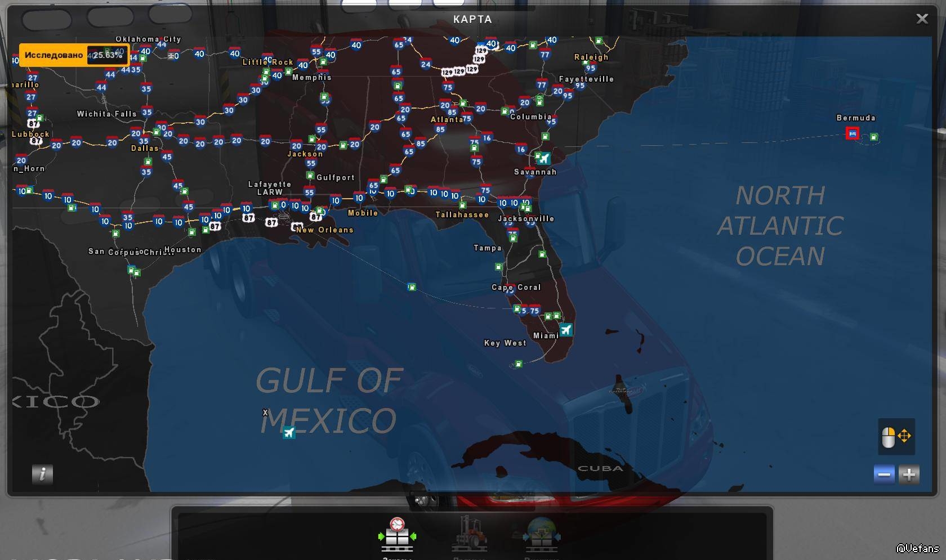This screenshot has width=946, height=560.
Task: Select the airport icon at Miami
Action: [x=566, y=330]
